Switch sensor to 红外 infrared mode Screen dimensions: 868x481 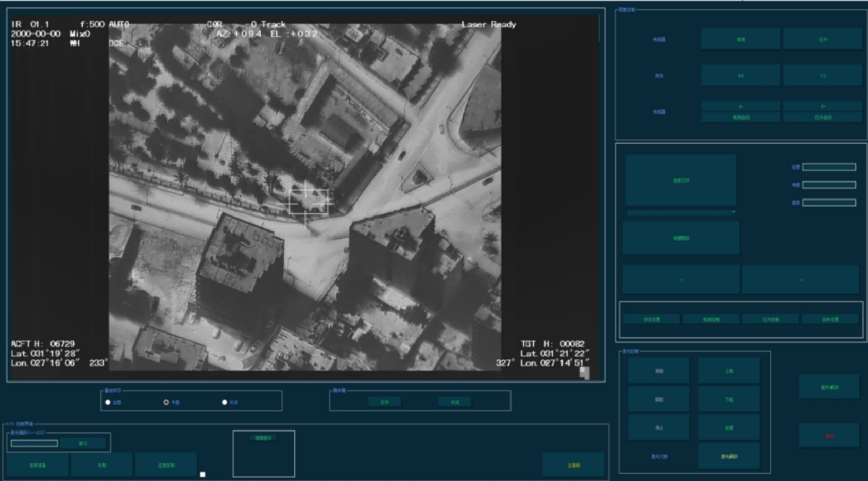pyautogui.click(x=823, y=39)
